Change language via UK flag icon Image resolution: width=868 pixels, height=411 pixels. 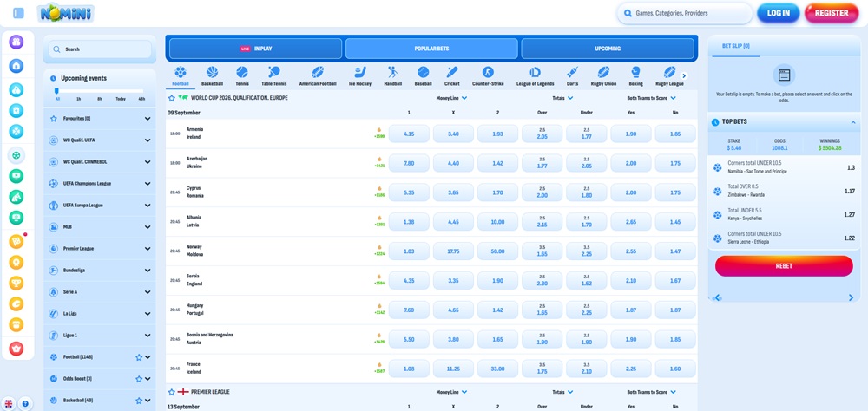coord(9,404)
